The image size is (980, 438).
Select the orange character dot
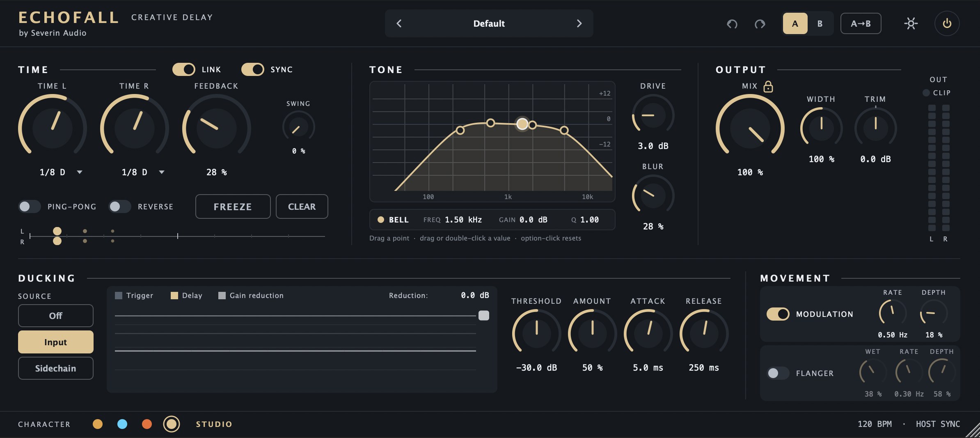pos(147,424)
